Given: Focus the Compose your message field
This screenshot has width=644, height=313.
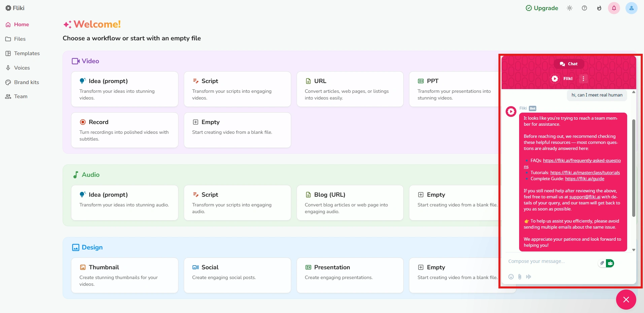Looking at the screenshot, I should (x=551, y=262).
